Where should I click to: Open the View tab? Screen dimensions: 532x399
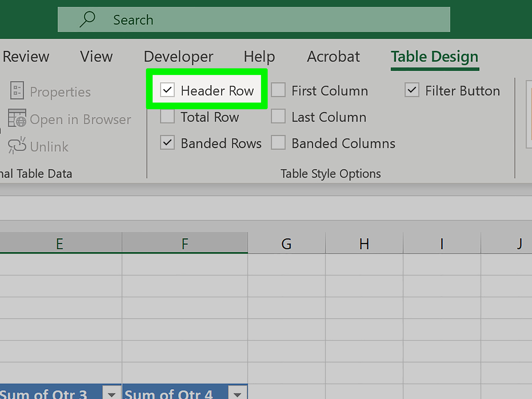[x=96, y=57]
